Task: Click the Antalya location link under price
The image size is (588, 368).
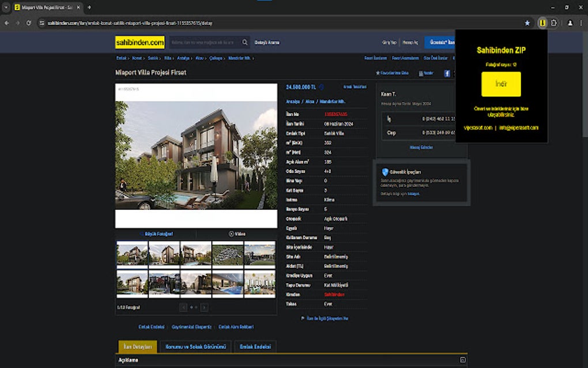Action: 292,102
